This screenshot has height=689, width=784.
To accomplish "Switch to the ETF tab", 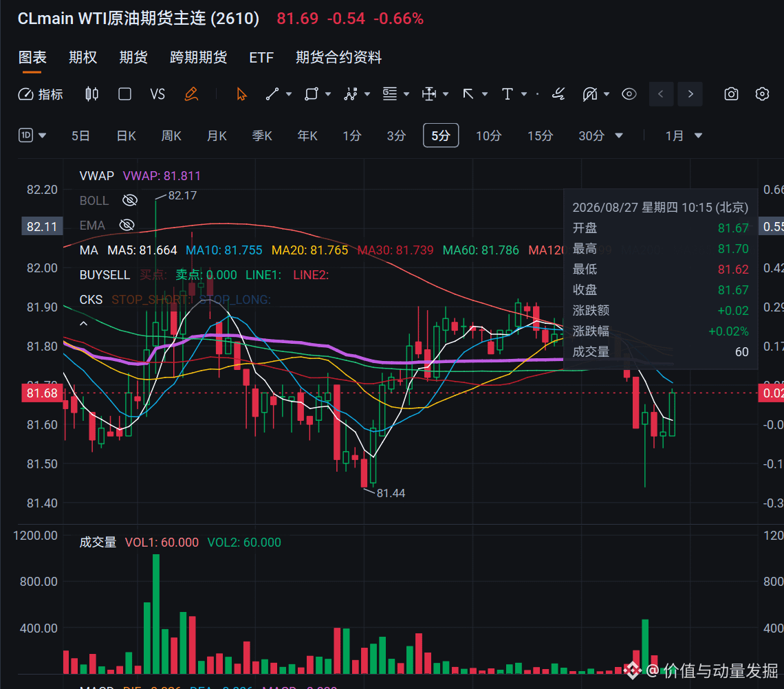I will [x=261, y=58].
